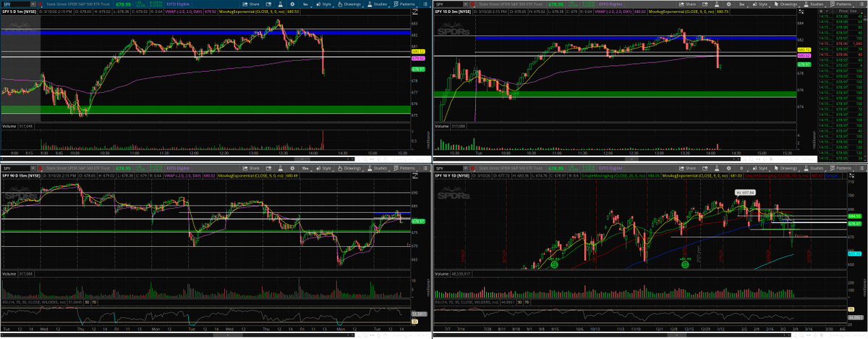Open chart settings gear in the 15m chart toolbar
This screenshot has height=339, width=868.
292,169
